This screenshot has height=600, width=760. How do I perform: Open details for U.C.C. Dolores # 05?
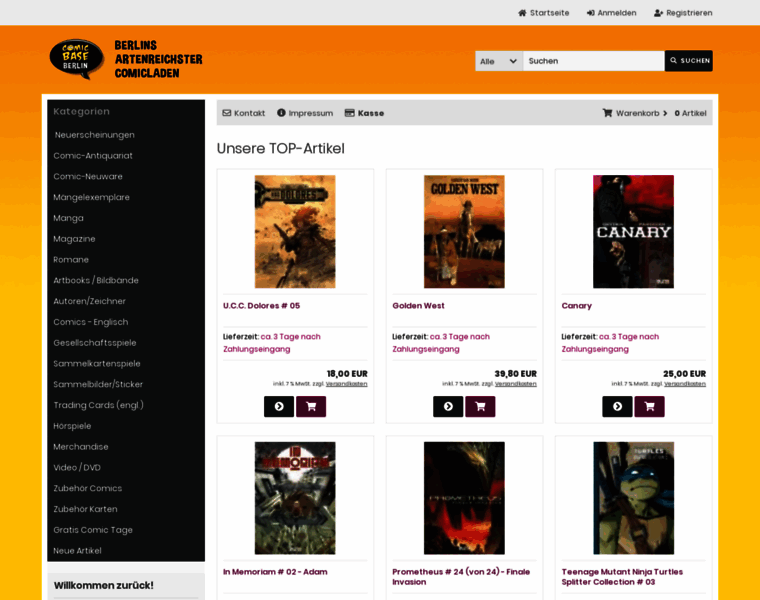(x=279, y=406)
